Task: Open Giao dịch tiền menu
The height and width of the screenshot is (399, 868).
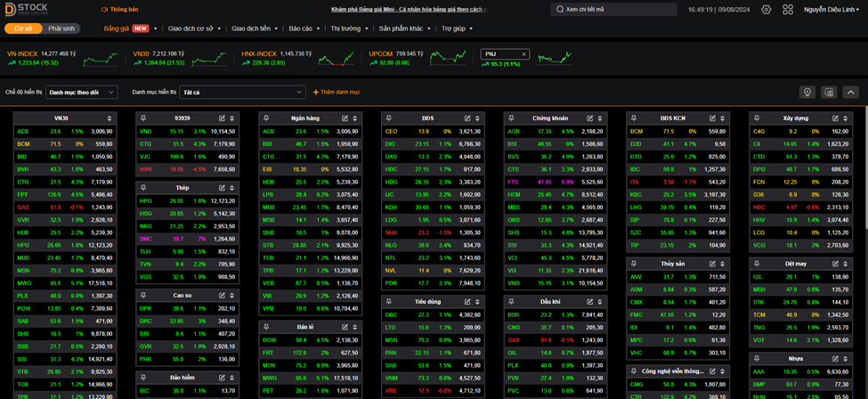Action: [255, 28]
